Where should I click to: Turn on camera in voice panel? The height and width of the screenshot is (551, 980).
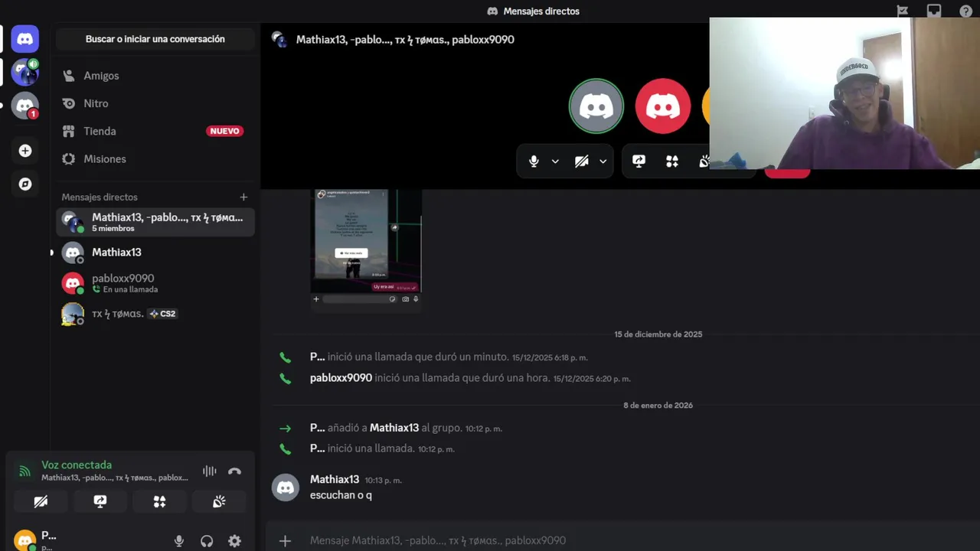pyautogui.click(x=41, y=501)
